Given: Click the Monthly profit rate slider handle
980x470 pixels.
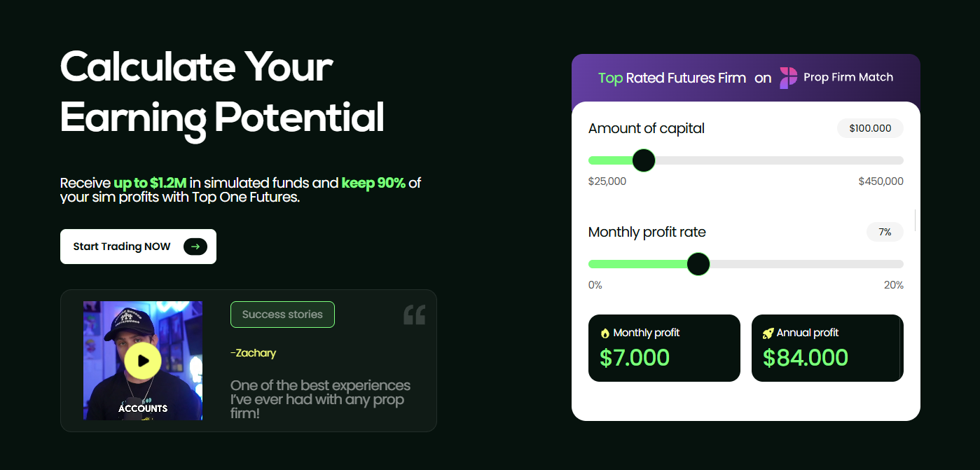Looking at the screenshot, I should pos(698,264).
